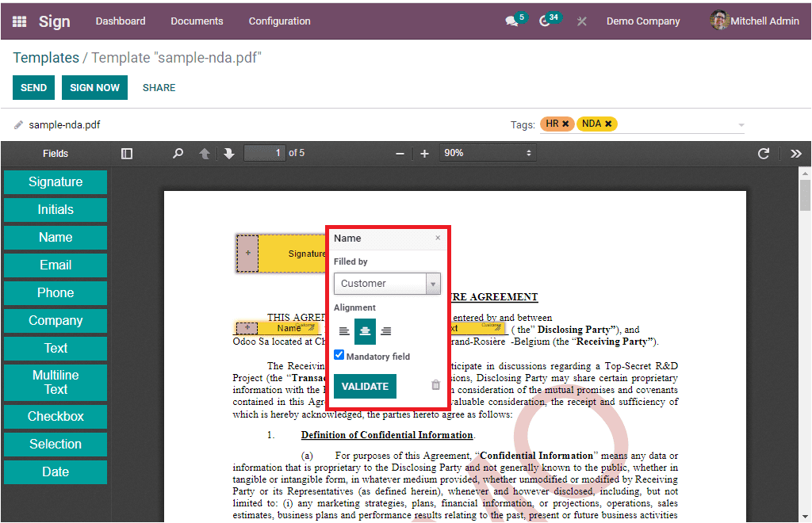Set alignment to left
Image resolution: width=812 pixels, height=523 pixels.
click(x=344, y=331)
